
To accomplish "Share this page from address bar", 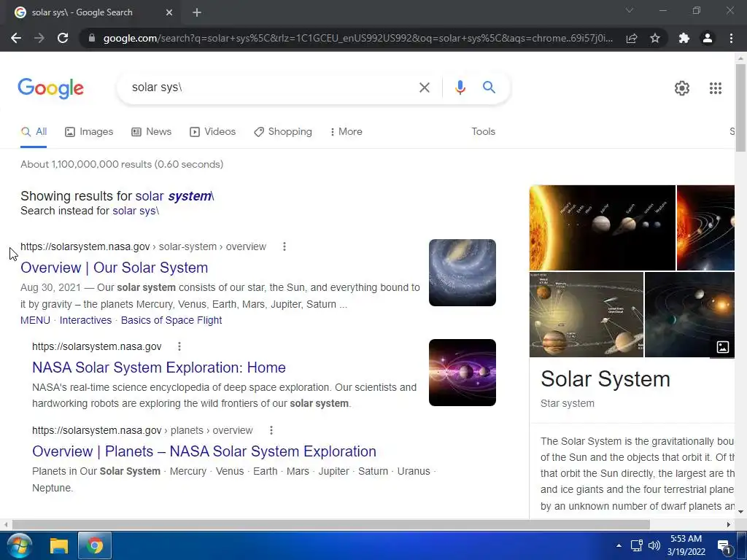I will coord(632,38).
